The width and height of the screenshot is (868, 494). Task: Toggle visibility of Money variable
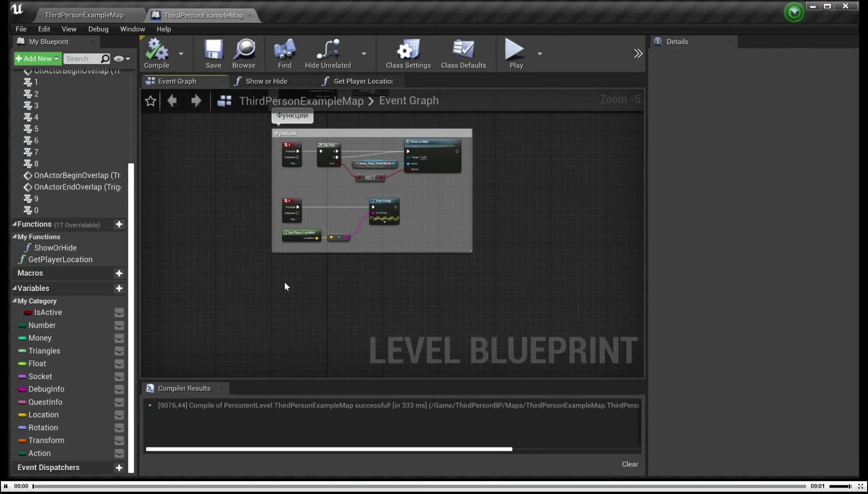pyautogui.click(x=119, y=338)
